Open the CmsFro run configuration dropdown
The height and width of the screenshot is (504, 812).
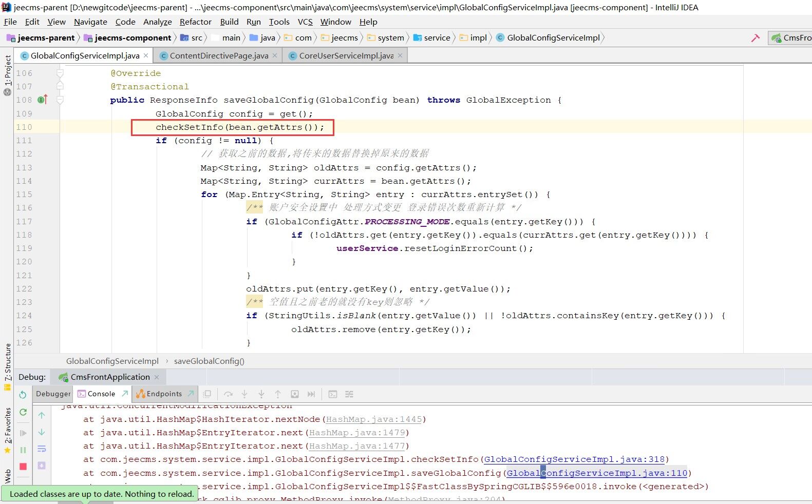[x=791, y=38]
